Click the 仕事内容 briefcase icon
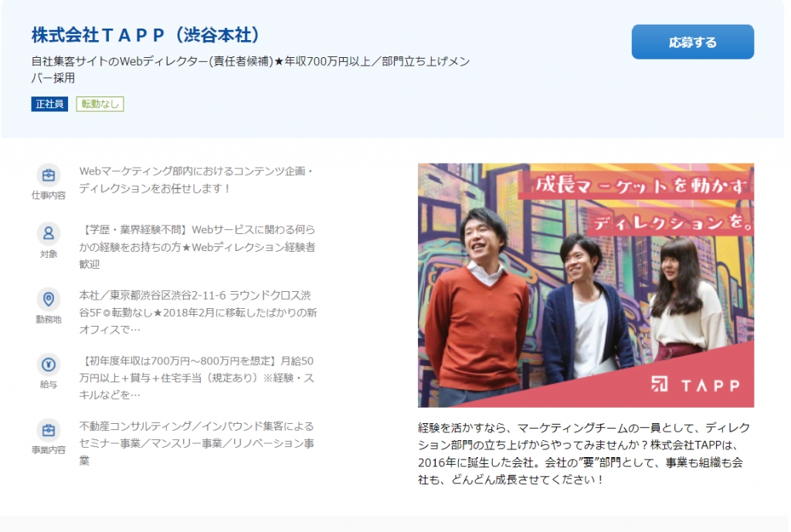The image size is (791, 532). tap(49, 175)
